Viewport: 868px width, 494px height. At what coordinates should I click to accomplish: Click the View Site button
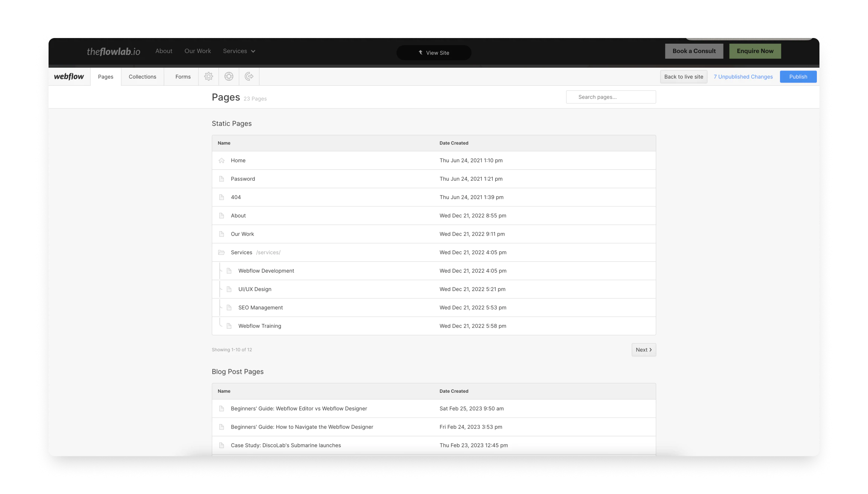(434, 53)
